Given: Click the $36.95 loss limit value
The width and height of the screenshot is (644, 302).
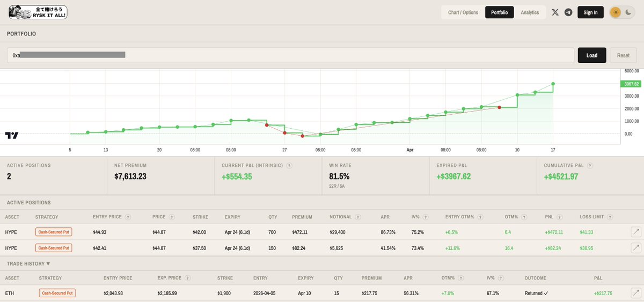Looking at the screenshot, I should click(587, 248).
